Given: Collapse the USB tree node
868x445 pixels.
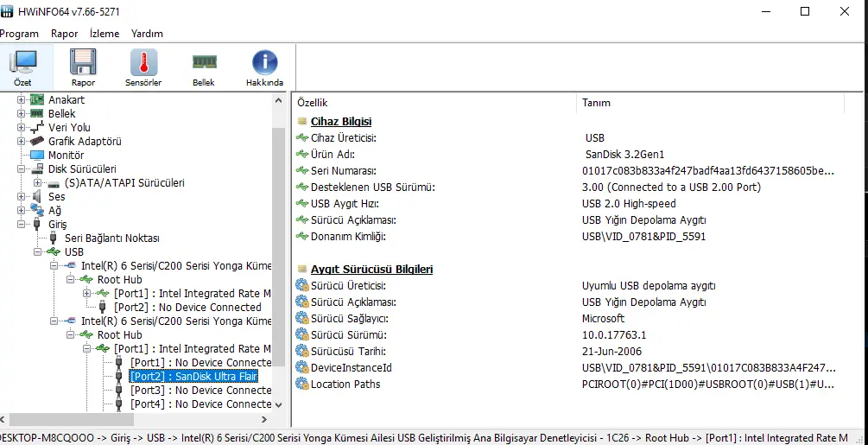Looking at the screenshot, I should 38,251.
